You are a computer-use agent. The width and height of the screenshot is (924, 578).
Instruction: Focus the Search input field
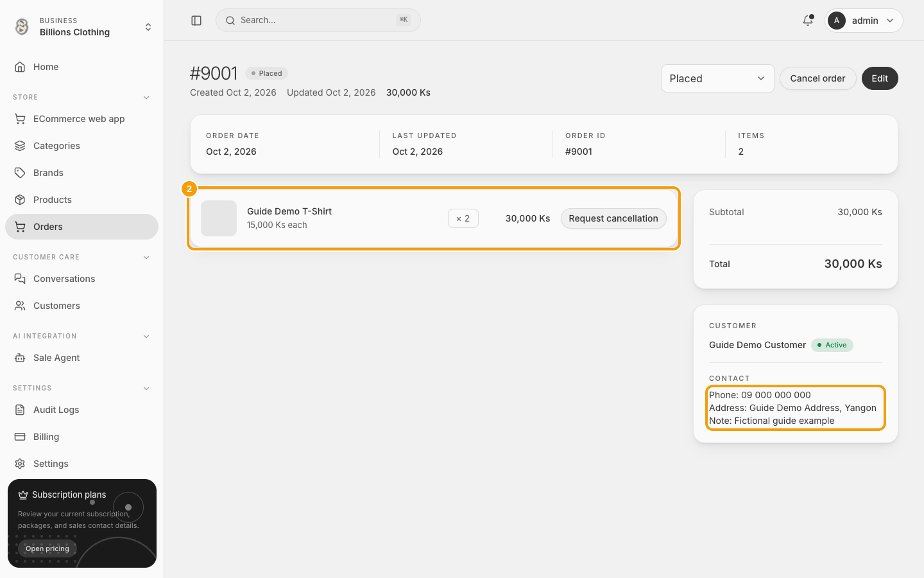tap(318, 21)
